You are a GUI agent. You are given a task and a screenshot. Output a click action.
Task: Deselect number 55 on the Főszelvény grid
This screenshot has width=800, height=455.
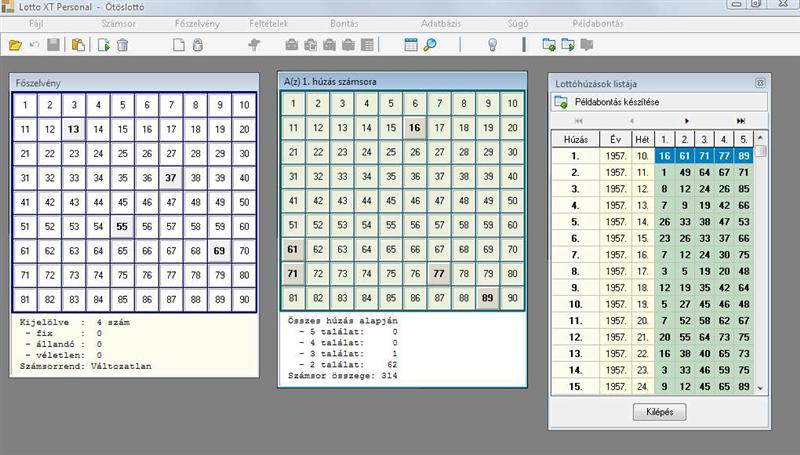click(122, 226)
